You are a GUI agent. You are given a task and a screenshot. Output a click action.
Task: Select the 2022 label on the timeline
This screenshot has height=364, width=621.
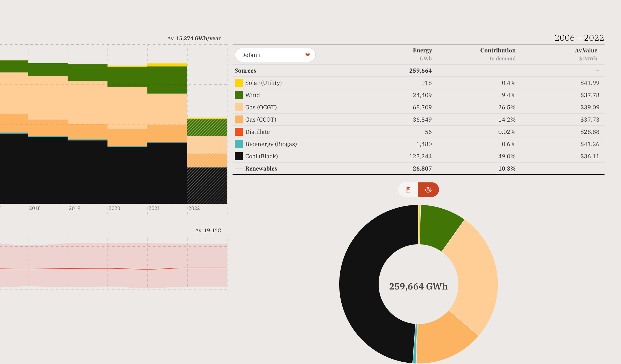click(x=194, y=208)
